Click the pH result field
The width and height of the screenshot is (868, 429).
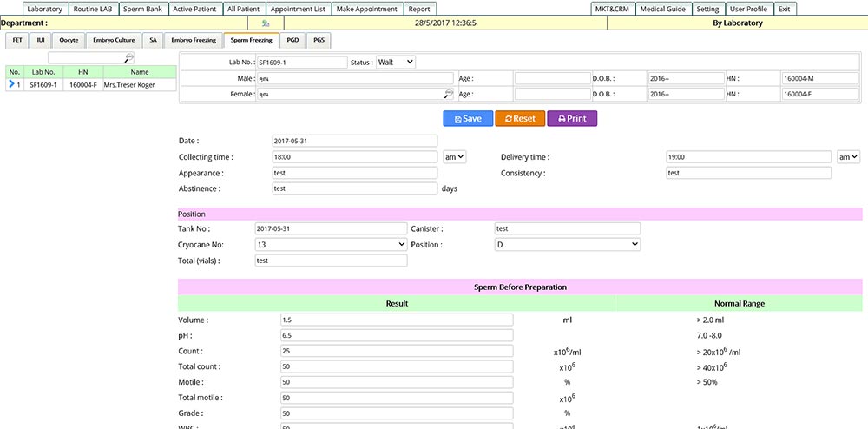[397, 335]
